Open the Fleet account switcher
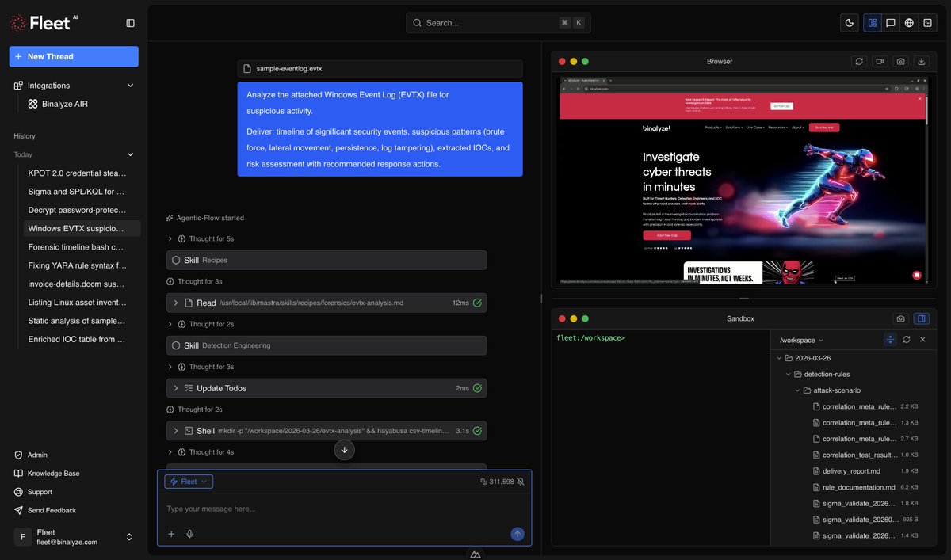 [x=74, y=537]
